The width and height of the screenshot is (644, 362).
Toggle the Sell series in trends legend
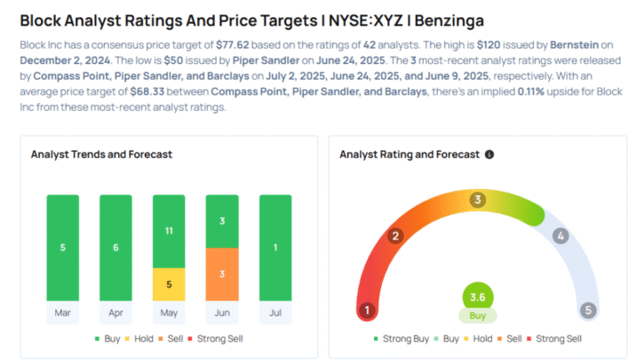click(179, 338)
